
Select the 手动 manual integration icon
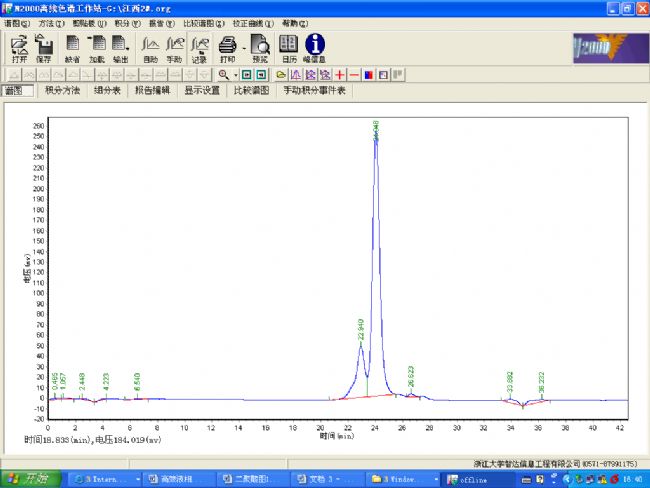[174, 47]
